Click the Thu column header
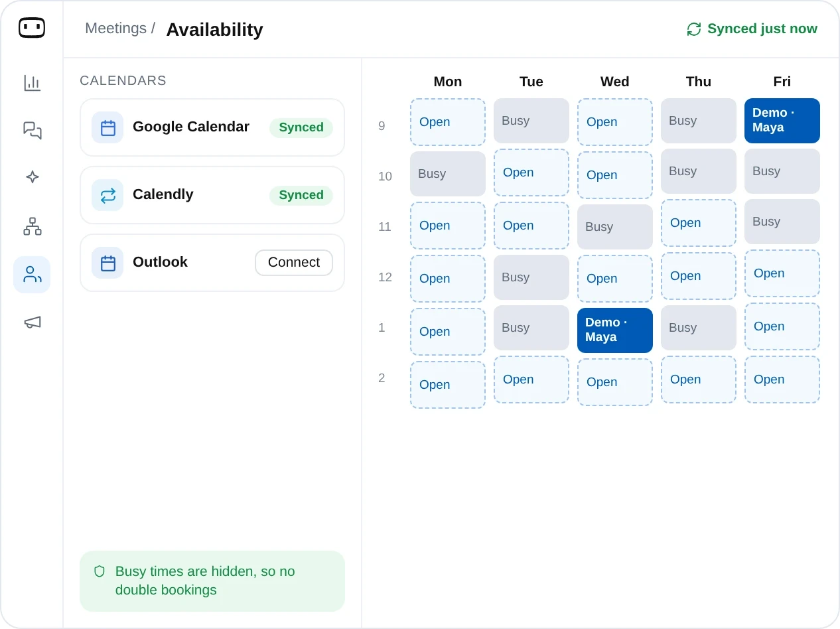 pos(699,82)
